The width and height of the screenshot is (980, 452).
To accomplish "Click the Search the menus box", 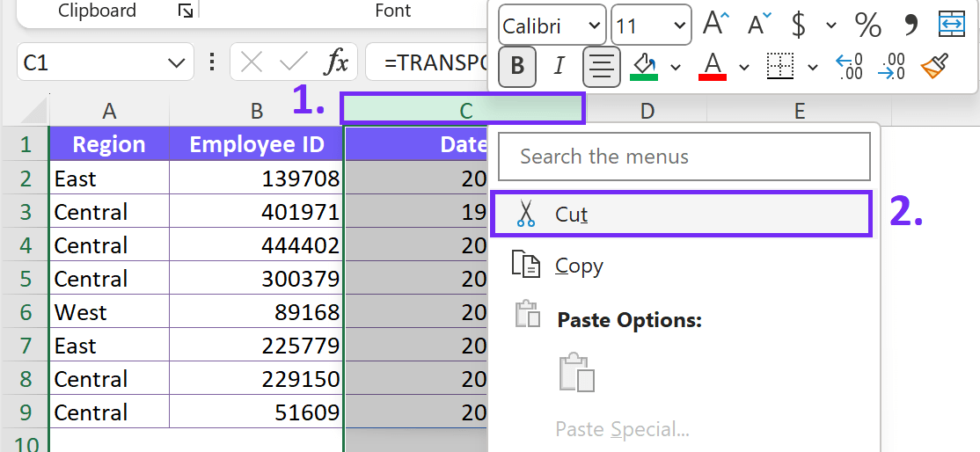I will click(684, 157).
